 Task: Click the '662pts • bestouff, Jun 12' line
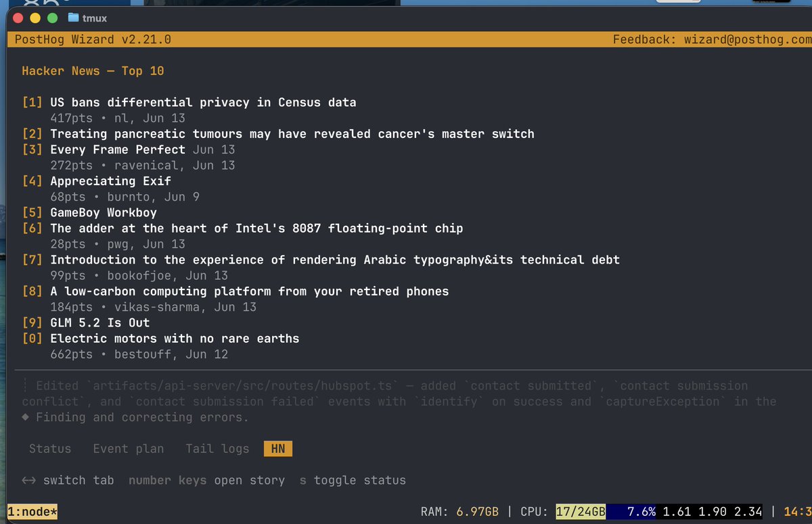point(139,354)
